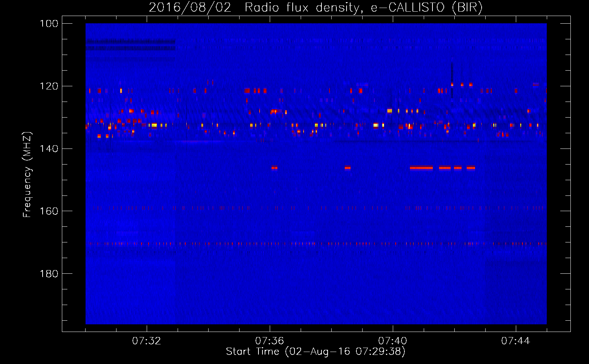Click the 07:44 time tick label
Viewport: 589px width, 364px height.
(x=516, y=341)
